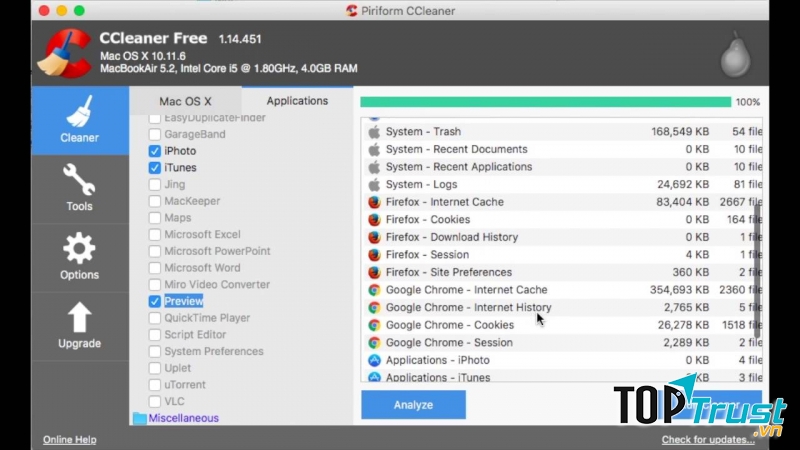This screenshot has width=800, height=450.
Task: Click Chrome icon beside Google Chrome - Session
Action: (x=374, y=343)
